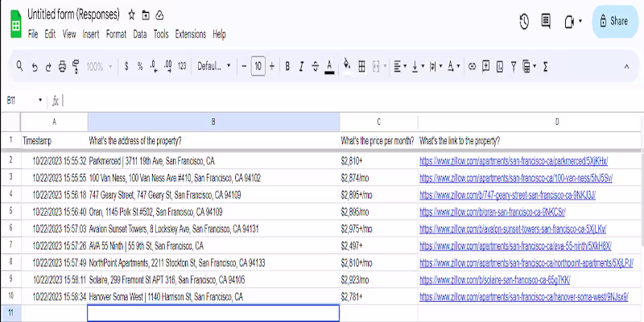Viewport: 644px width, 322px height.
Task: Insert a chart
Action: coord(499,67)
